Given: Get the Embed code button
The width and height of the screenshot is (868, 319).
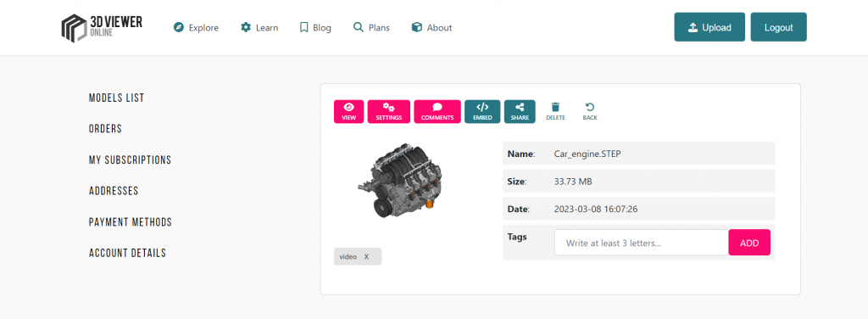Looking at the screenshot, I should click(x=482, y=111).
